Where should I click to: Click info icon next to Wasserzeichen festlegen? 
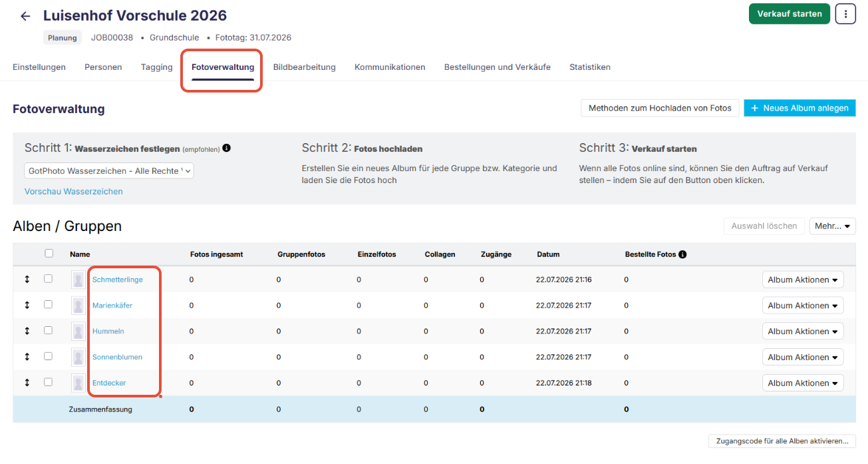click(x=227, y=148)
